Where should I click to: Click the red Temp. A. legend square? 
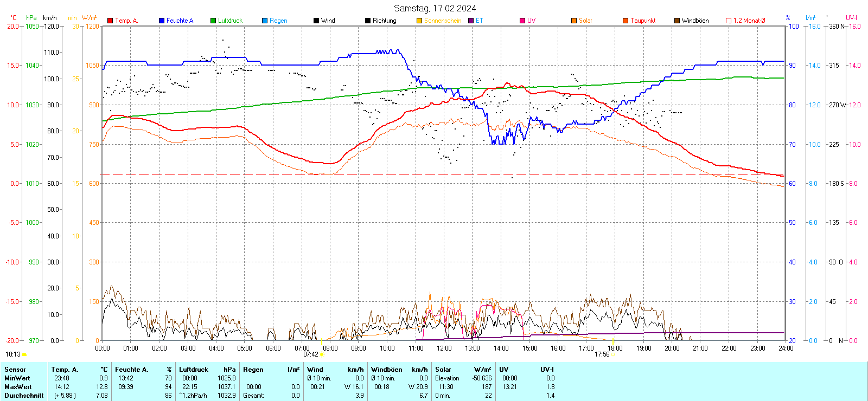[110, 21]
